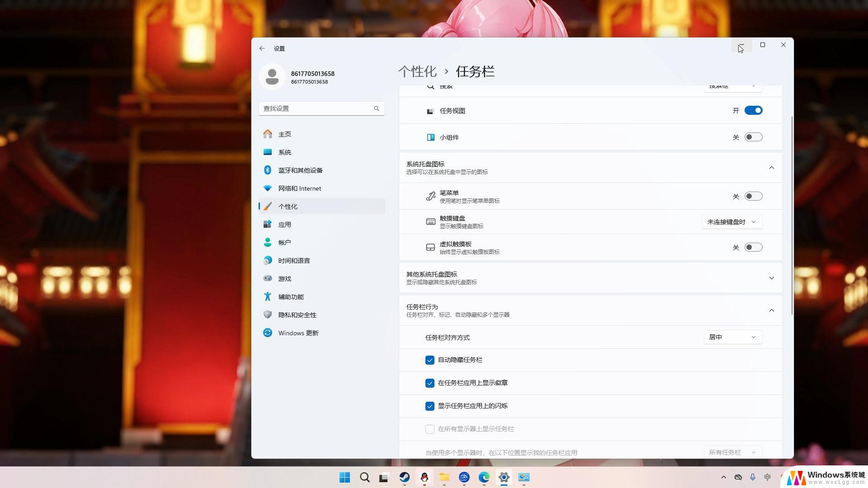The image size is (868, 488).
Task: Toggle on 小组件 switch
Action: [x=754, y=137]
